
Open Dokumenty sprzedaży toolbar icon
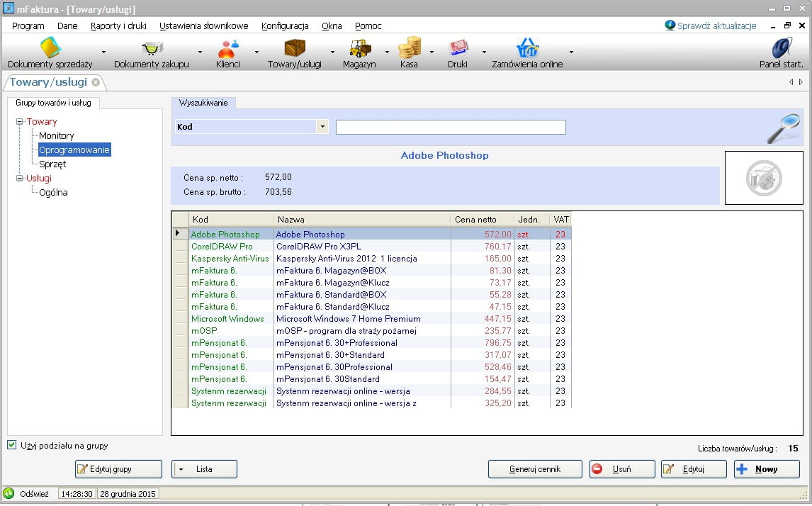50,48
